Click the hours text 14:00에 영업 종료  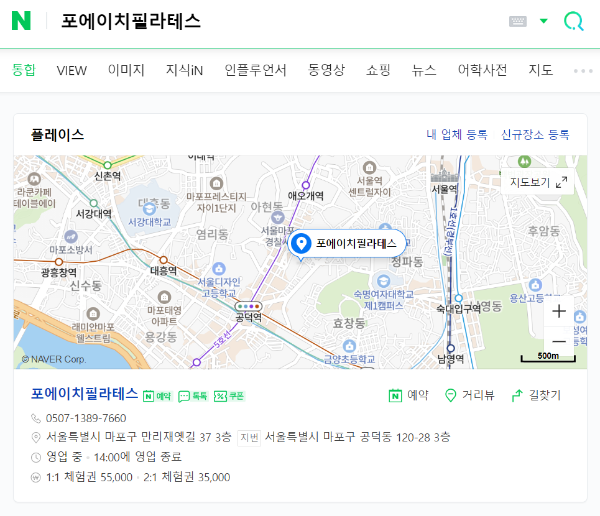click(x=138, y=457)
